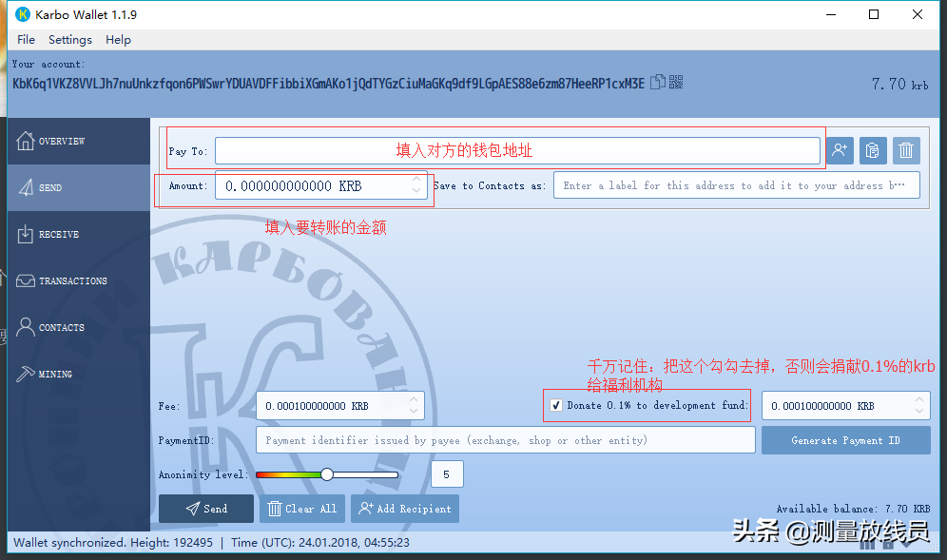Image resolution: width=947 pixels, height=560 pixels.
Task: Increase the Amount with the up arrow
Action: click(416, 180)
